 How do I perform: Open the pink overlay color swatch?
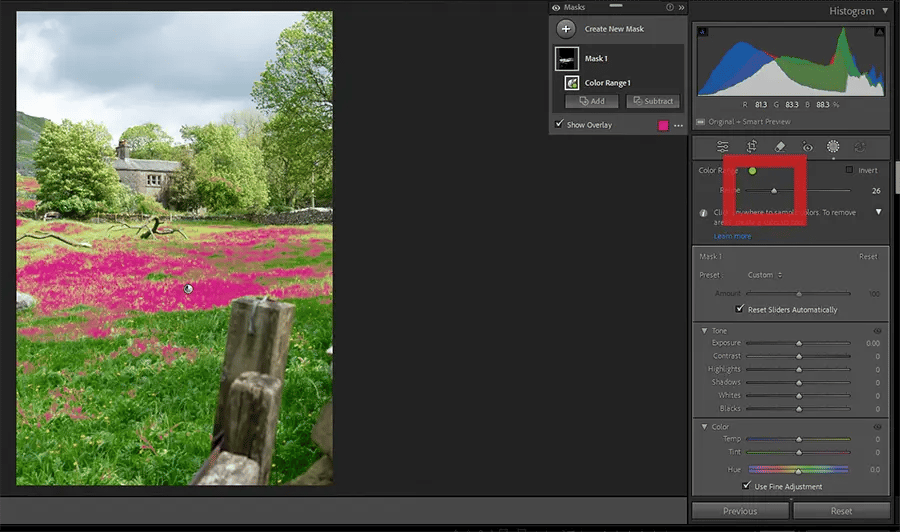pyautogui.click(x=663, y=125)
